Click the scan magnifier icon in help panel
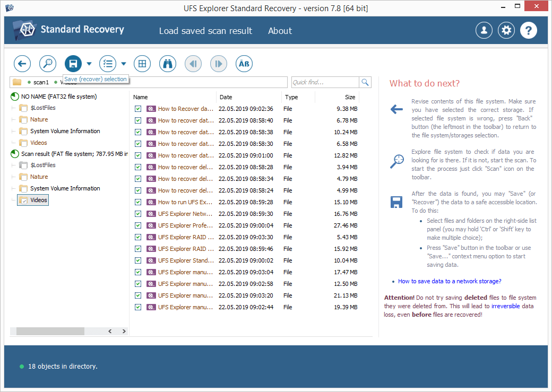 coord(397,161)
